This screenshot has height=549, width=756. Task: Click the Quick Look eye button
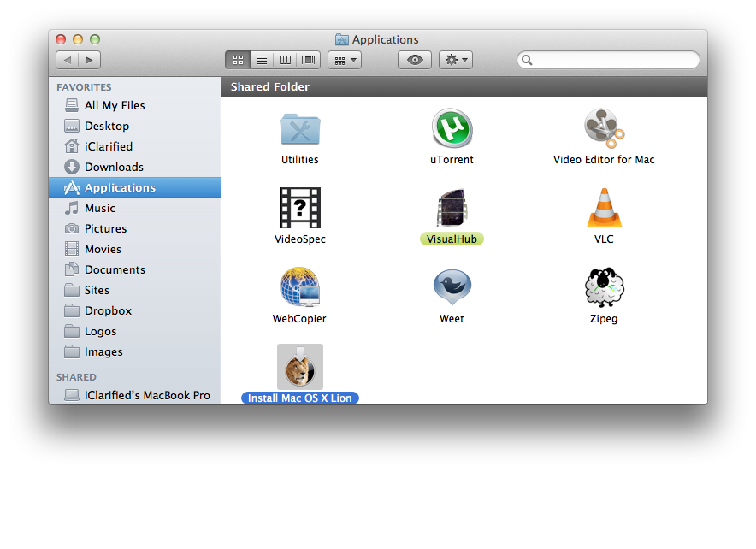click(415, 60)
